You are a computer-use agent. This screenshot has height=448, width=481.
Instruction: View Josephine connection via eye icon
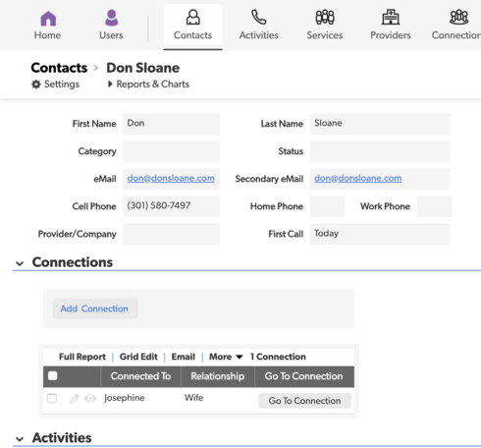(90, 398)
